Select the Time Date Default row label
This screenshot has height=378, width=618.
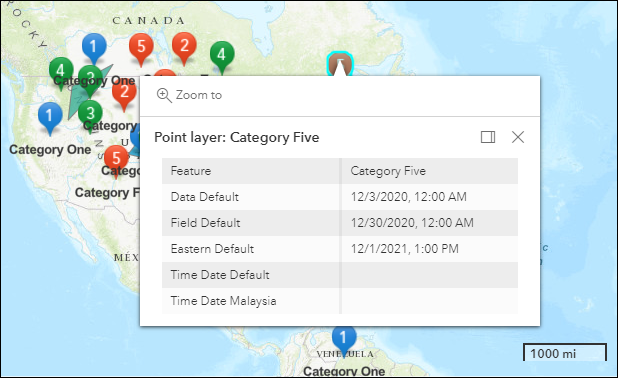pos(220,275)
